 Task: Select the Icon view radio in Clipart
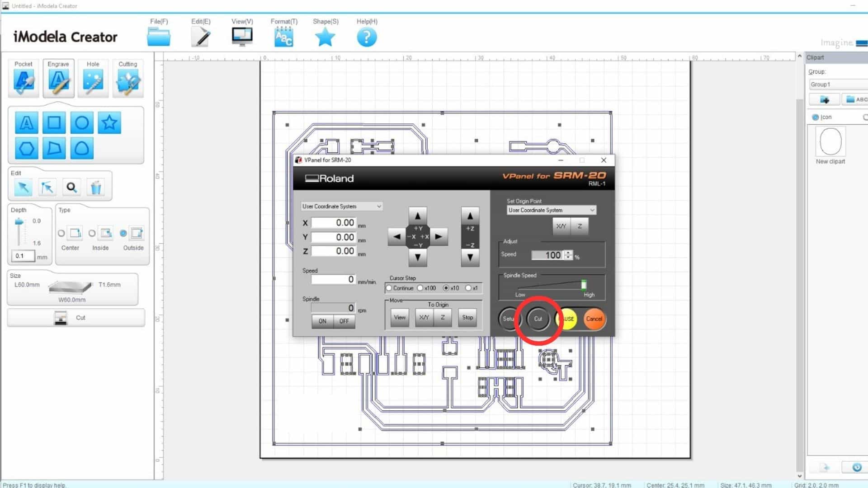pyautogui.click(x=815, y=117)
